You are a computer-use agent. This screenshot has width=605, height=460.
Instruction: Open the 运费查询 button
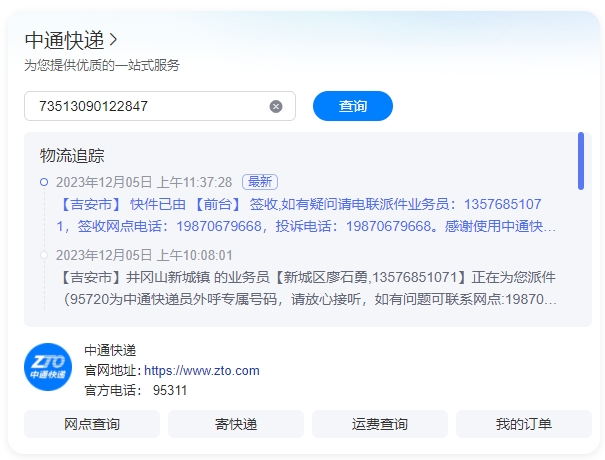380,424
